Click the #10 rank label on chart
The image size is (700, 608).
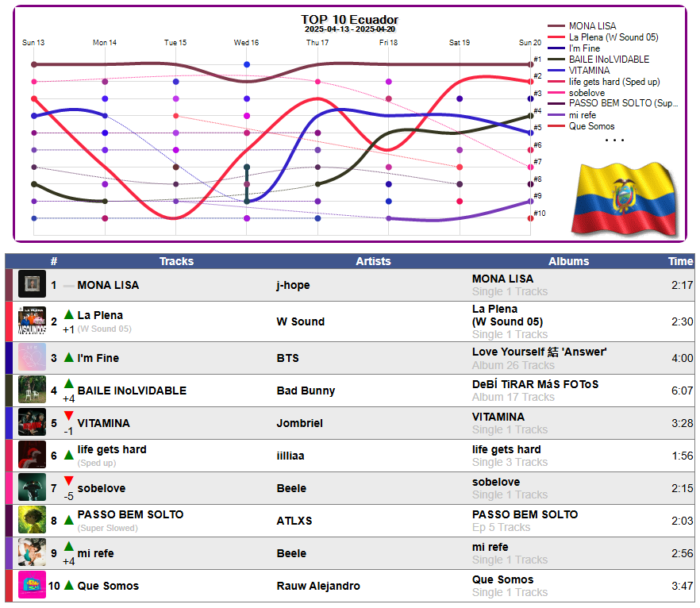pyautogui.click(x=540, y=214)
